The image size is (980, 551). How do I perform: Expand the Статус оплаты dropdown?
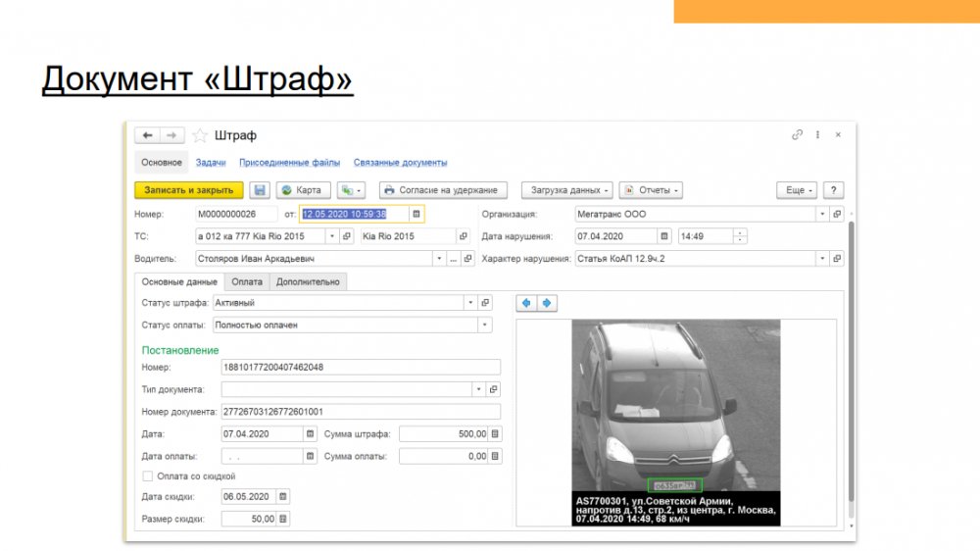(485, 325)
